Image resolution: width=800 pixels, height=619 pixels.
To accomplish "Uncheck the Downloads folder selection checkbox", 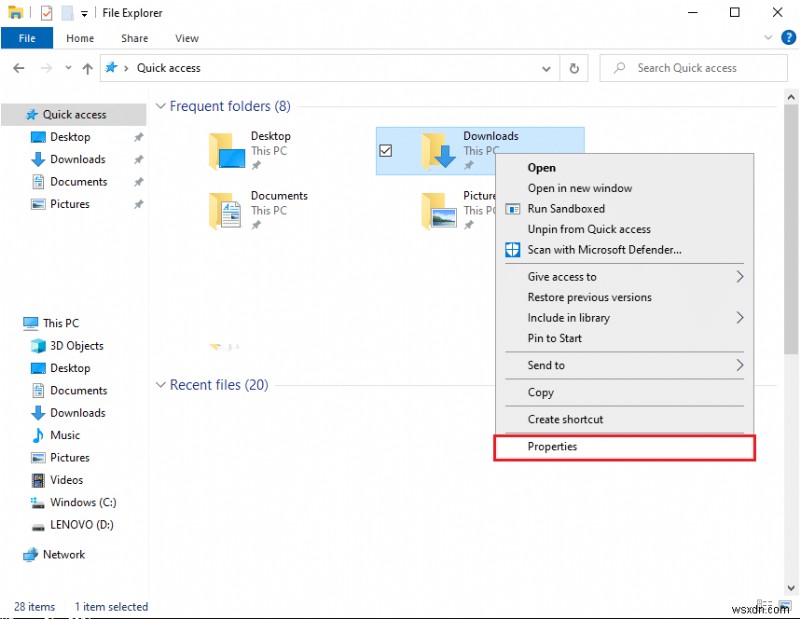I will pyautogui.click(x=386, y=151).
